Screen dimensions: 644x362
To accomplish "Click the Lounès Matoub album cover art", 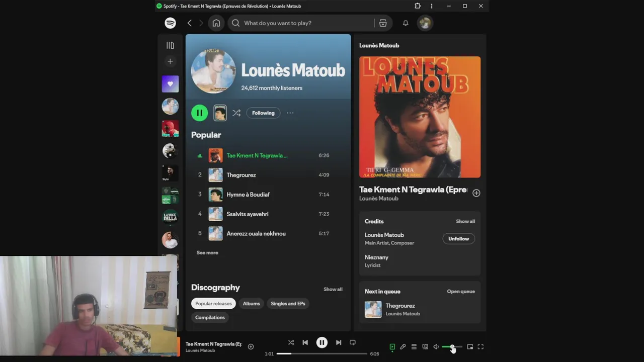I will tap(420, 117).
